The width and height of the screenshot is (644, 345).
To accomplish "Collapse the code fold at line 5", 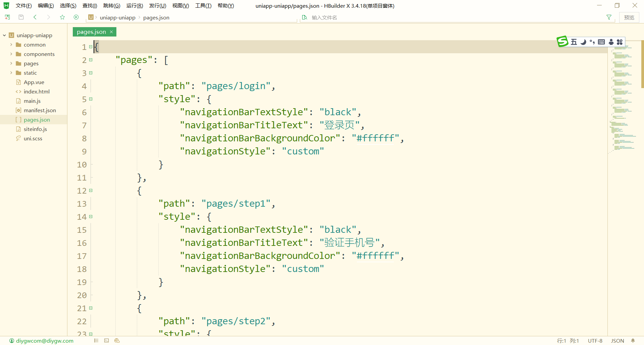I will tap(91, 99).
